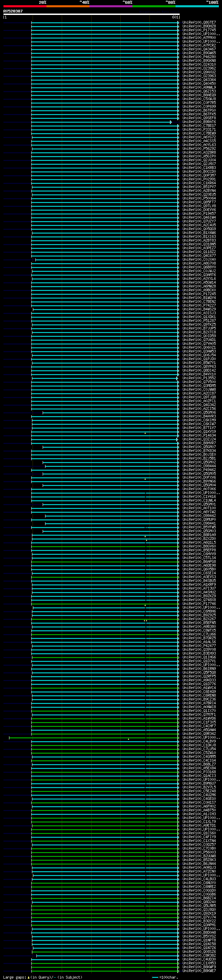The width and height of the screenshot is (222, 980).
Task: Select the UniRef100_P56292 label
Action: (x=199, y=149)
